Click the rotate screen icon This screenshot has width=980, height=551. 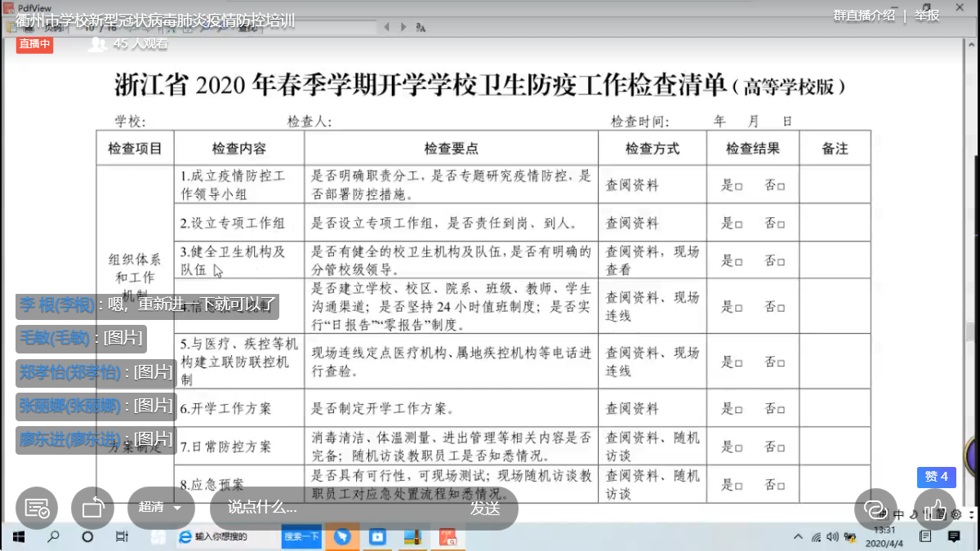coord(92,508)
